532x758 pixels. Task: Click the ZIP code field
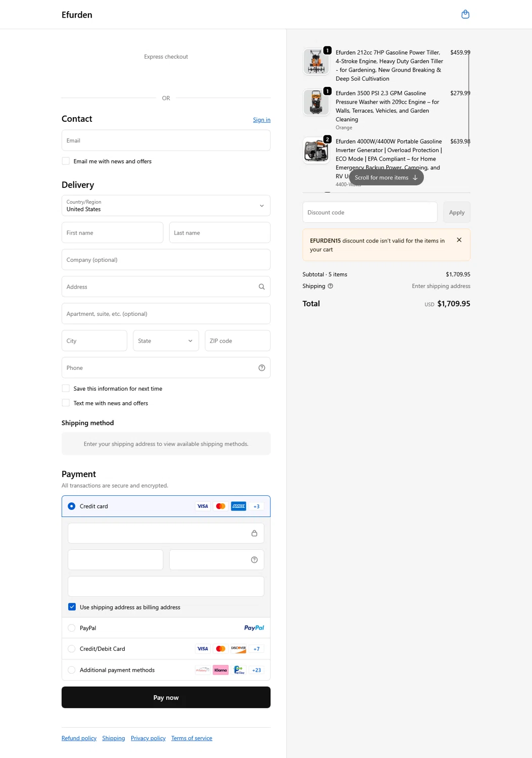[237, 341]
